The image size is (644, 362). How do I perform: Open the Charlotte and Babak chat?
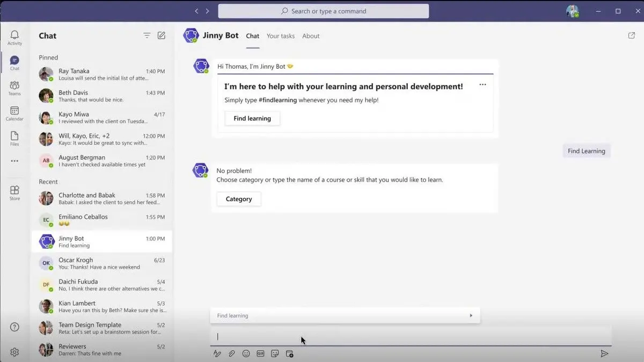point(102,198)
